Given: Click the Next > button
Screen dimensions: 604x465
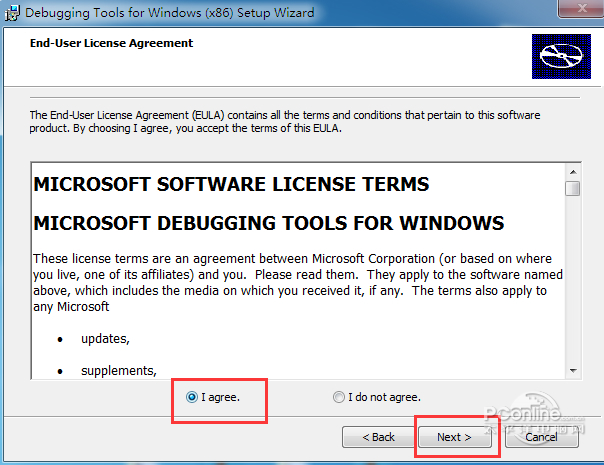Looking at the screenshot, I should point(455,437).
